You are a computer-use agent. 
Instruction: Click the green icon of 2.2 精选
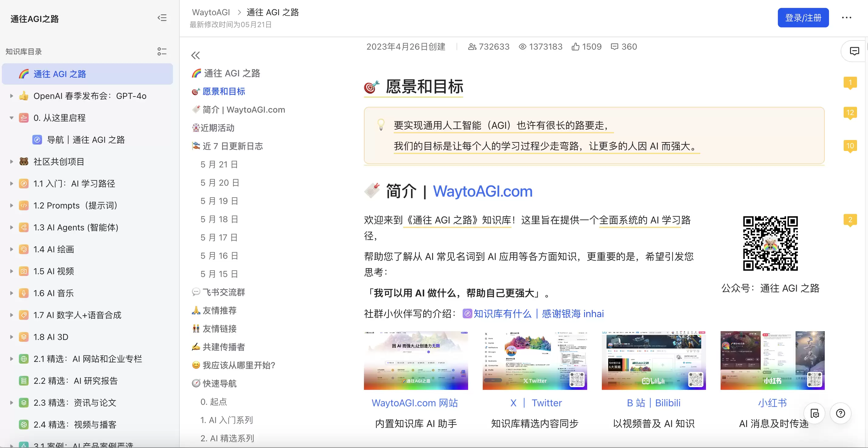[x=23, y=381]
